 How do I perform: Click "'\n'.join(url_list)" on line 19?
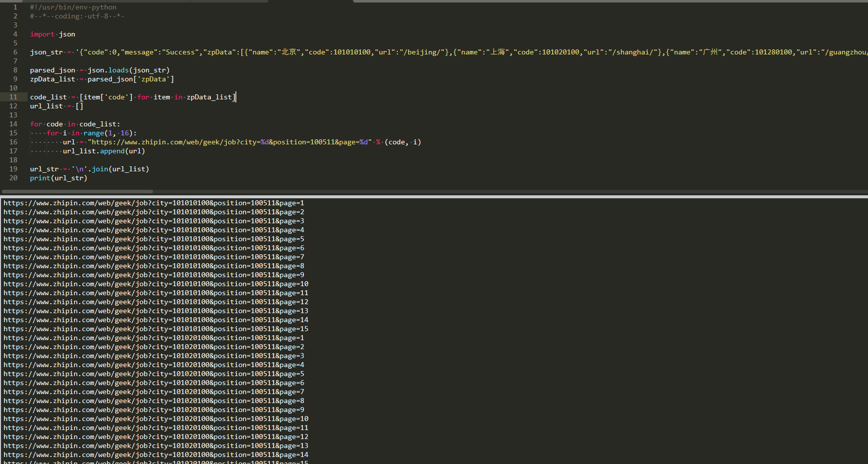[x=110, y=169]
